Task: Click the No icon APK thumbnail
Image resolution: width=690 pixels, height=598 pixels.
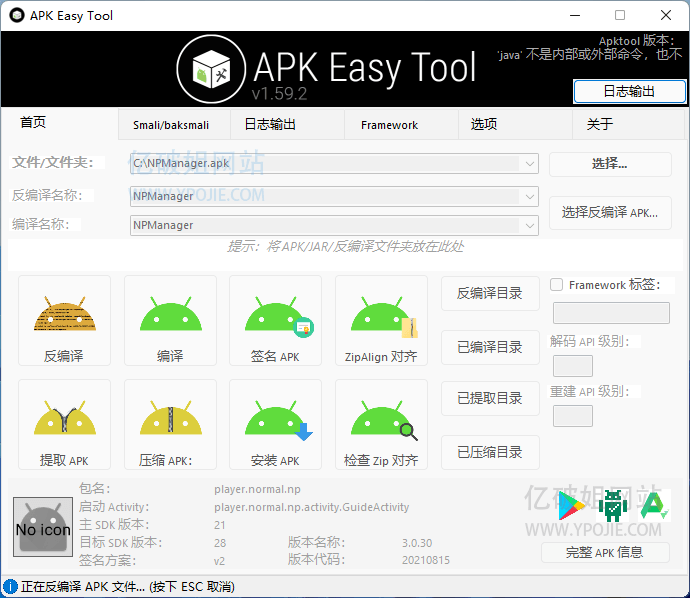Action: click(43, 527)
